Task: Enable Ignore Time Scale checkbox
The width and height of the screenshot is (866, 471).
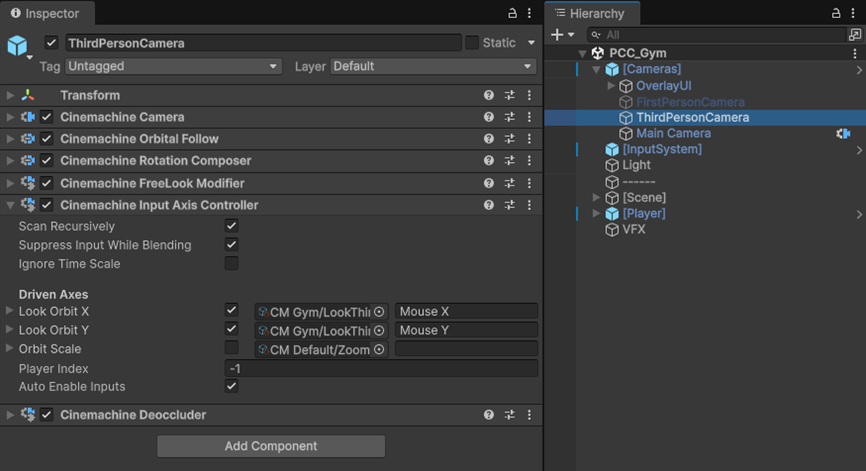Action: [x=232, y=264]
